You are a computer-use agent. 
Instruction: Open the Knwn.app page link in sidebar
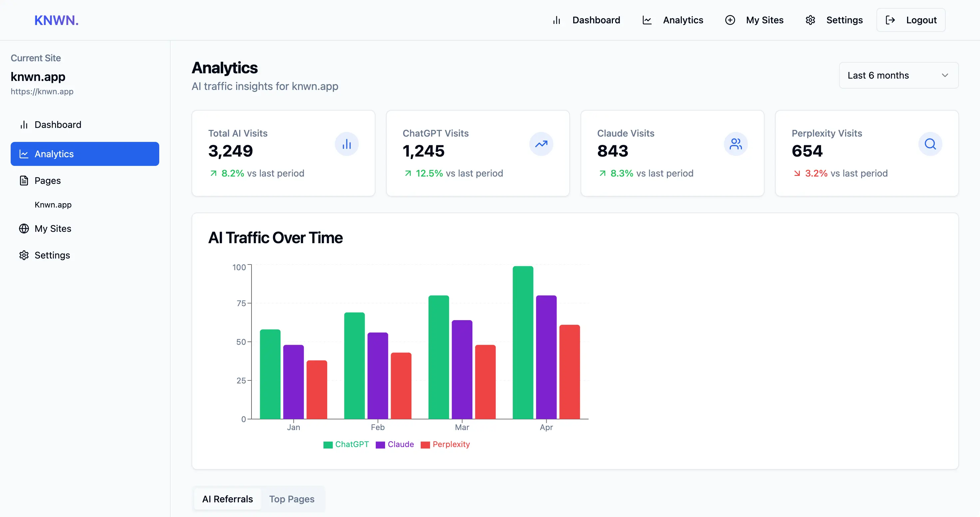pyautogui.click(x=53, y=205)
